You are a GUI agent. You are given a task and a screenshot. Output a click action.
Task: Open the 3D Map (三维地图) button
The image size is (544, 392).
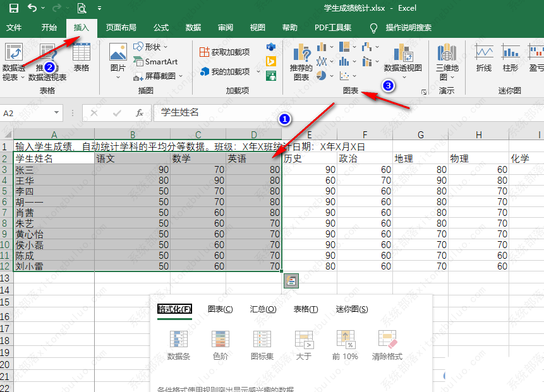pos(447,62)
